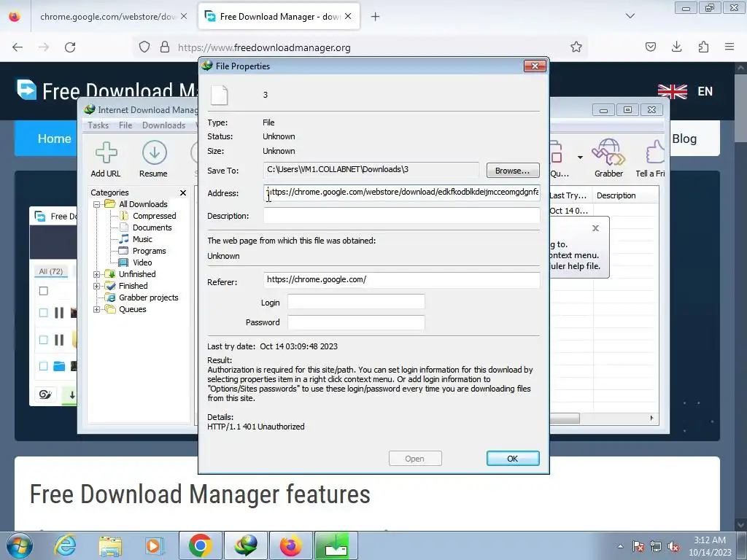747x560 pixels.
Task: Click Firefox bookmark star icon
Action: point(576,47)
